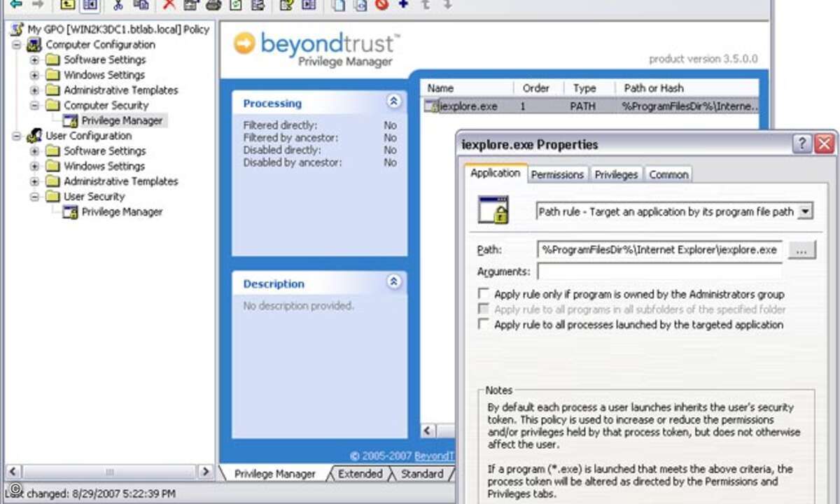
Task: Click the Up One Level folder icon
Action: point(67,5)
